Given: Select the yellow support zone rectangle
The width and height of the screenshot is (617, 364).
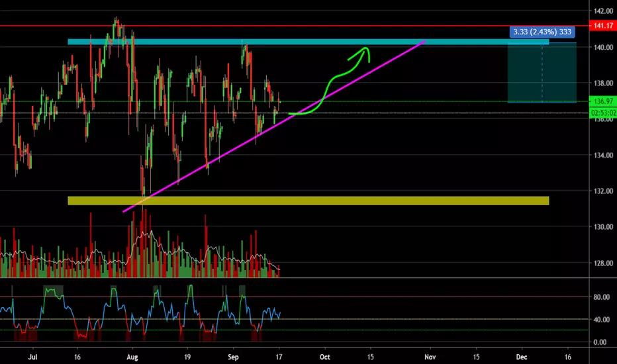Looking at the screenshot, I should [308, 201].
